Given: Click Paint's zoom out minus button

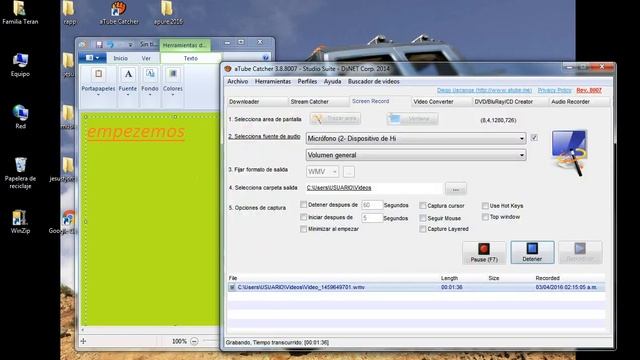Looking at the screenshot, I should (194, 341).
